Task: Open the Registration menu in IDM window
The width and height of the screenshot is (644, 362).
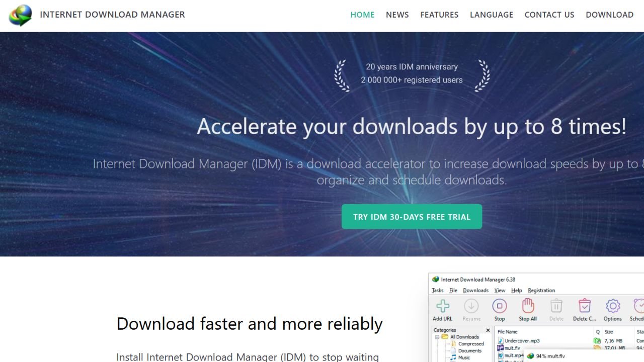Action: coord(541,290)
